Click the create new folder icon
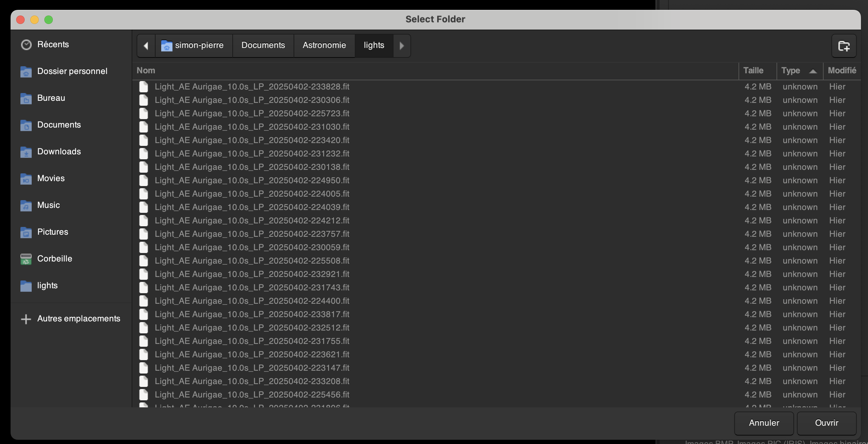The image size is (868, 444). (x=844, y=46)
